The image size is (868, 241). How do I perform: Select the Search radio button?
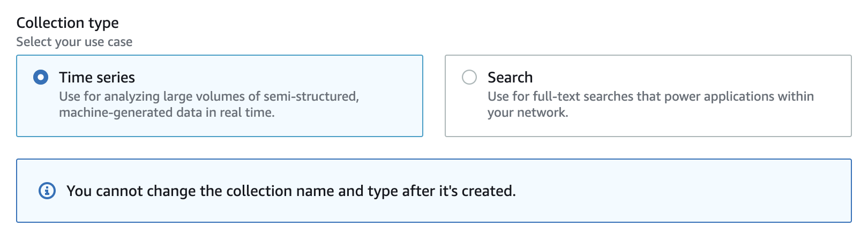(x=469, y=77)
